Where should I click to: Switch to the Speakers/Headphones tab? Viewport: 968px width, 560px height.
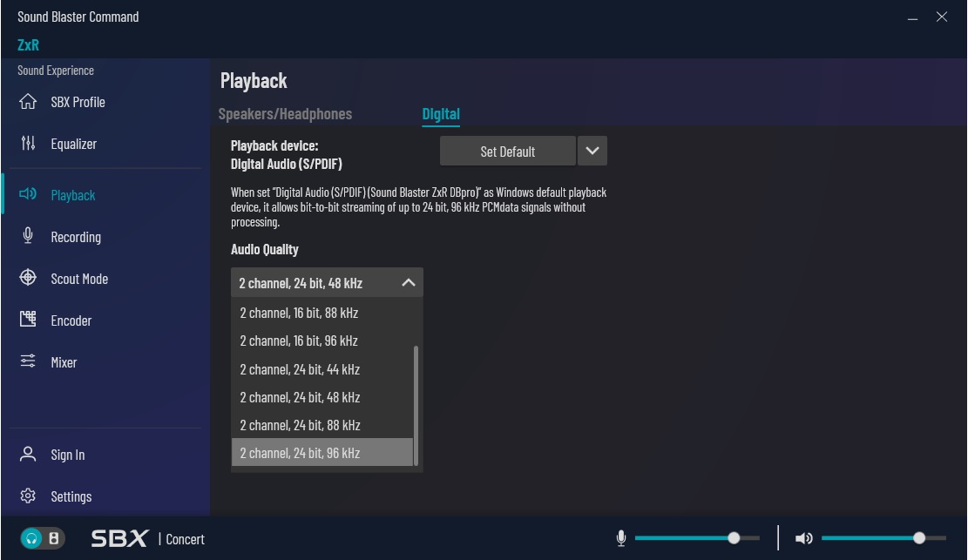tap(285, 114)
